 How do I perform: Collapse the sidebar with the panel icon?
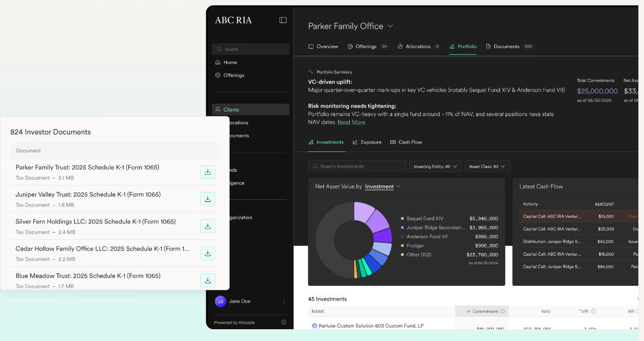tap(283, 20)
